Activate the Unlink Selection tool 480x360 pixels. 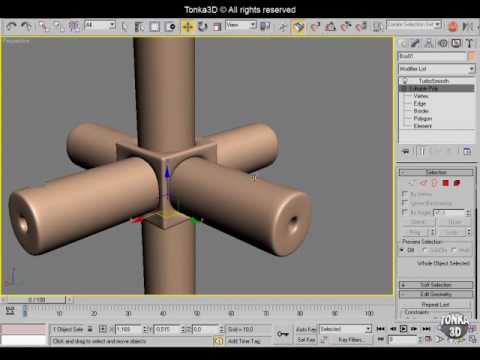pos(59,26)
